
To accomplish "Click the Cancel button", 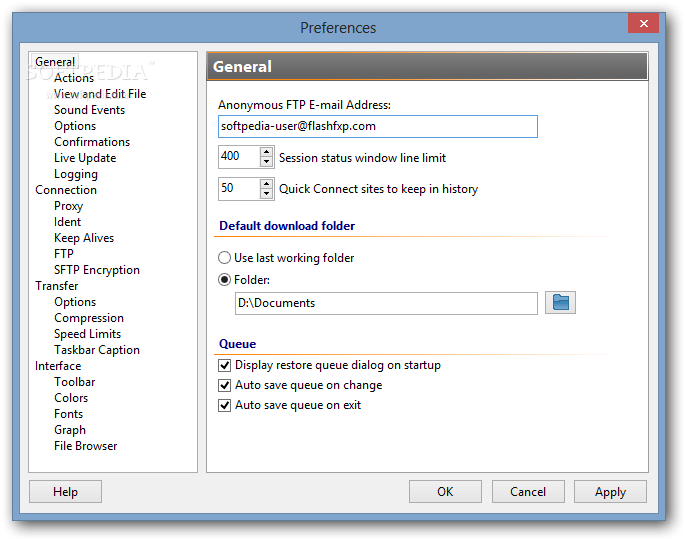I will pos(528,492).
